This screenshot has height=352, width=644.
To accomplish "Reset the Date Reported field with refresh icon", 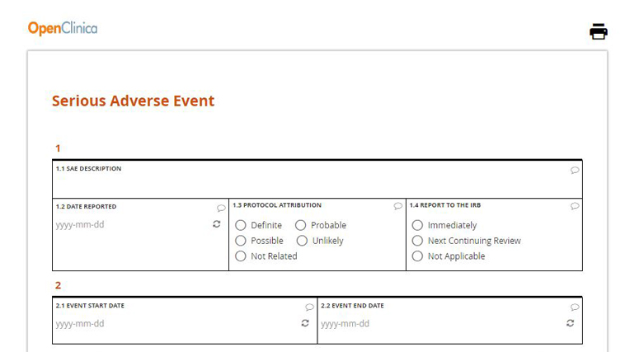I will coord(216,224).
